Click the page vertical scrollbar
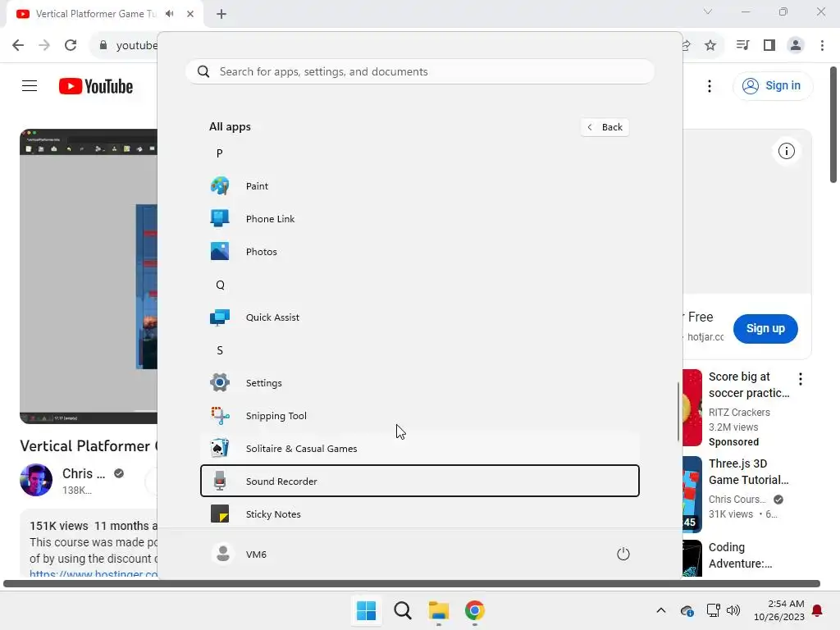840x630 pixels. [x=833, y=125]
